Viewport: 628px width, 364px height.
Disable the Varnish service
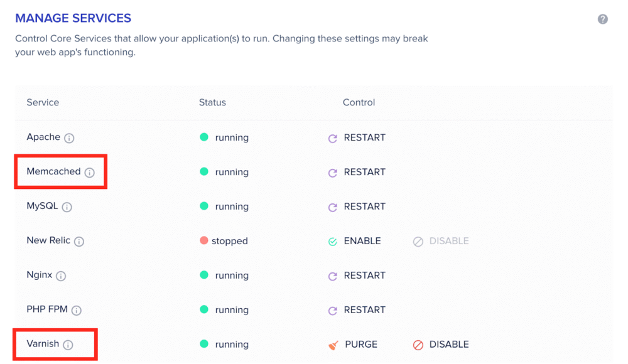point(441,345)
